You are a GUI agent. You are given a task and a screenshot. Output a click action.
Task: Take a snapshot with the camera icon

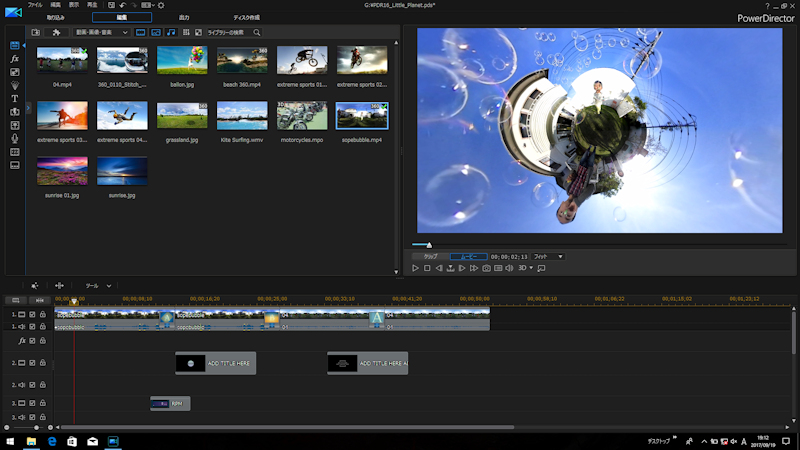pos(486,268)
